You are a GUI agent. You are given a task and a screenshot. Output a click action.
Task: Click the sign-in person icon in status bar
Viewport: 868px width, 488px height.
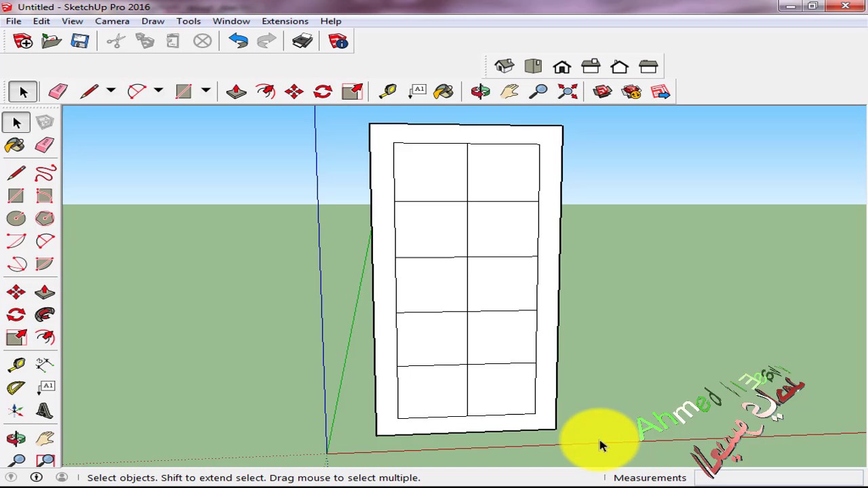62,477
